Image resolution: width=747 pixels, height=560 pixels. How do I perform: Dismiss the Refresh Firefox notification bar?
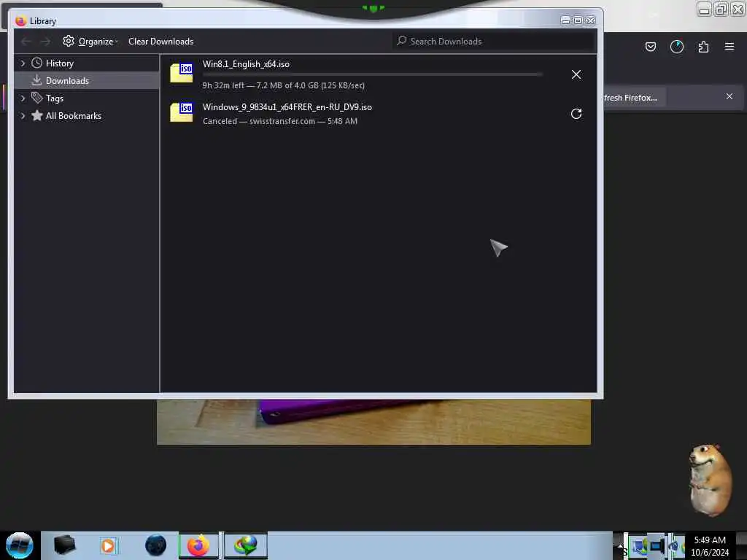(729, 96)
